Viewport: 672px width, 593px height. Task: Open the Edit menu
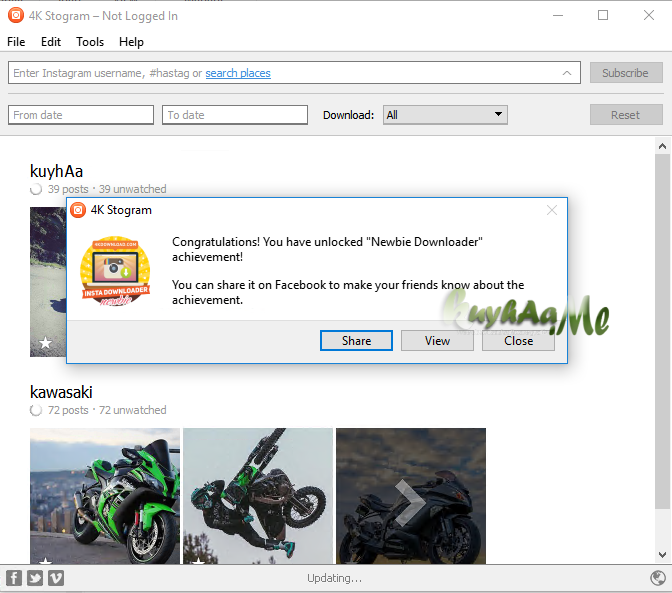(x=51, y=42)
